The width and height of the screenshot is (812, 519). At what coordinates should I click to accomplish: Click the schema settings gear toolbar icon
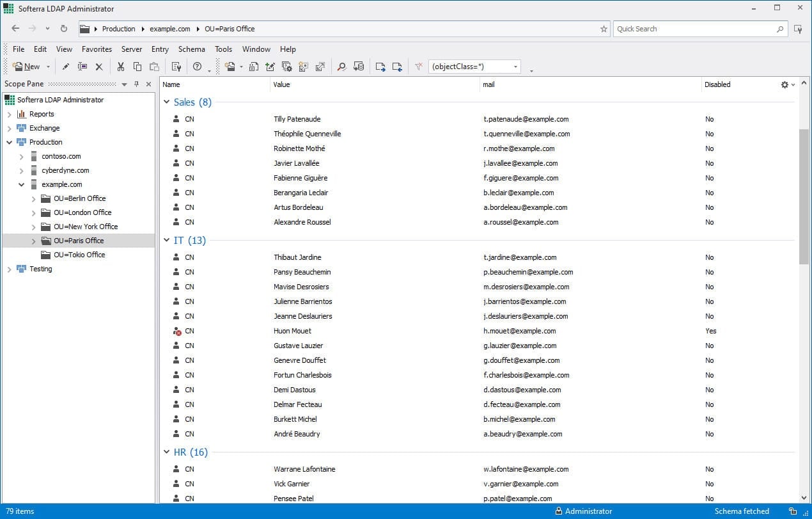coord(286,67)
